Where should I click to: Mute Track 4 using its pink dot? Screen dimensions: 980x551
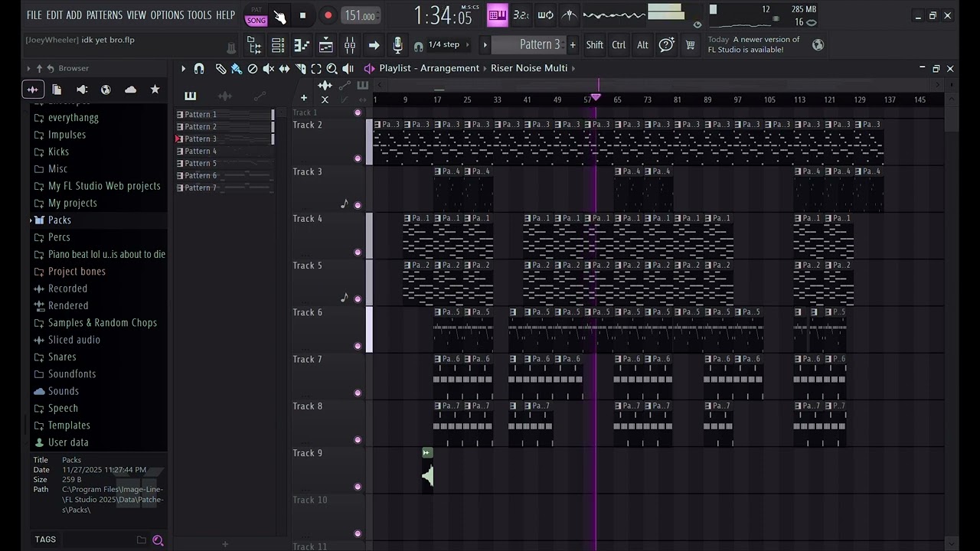[x=358, y=252]
